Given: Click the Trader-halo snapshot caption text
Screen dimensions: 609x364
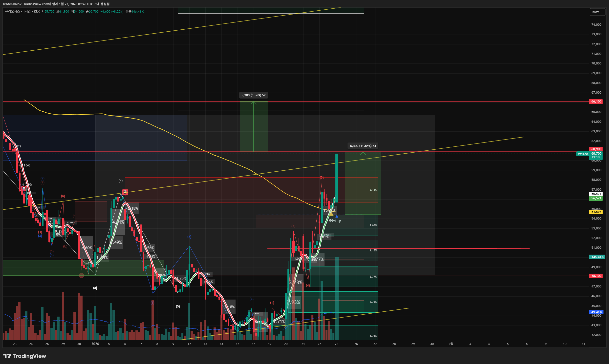Looking at the screenshot, I should click(56, 4).
